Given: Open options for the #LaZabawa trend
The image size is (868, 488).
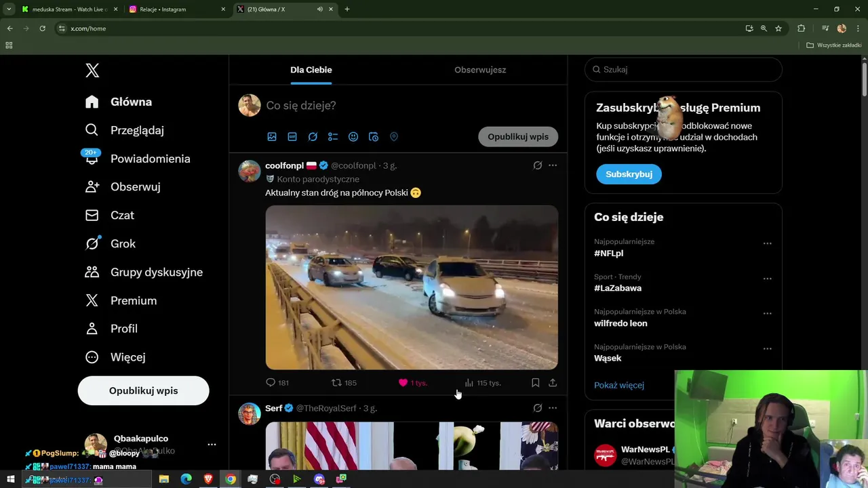Looking at the screenshot, I should click(768, 279).
